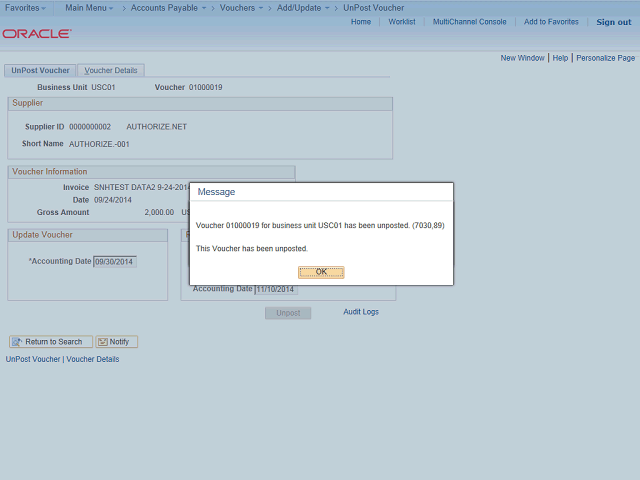Click the Update Voucher section header

[87, 235]
